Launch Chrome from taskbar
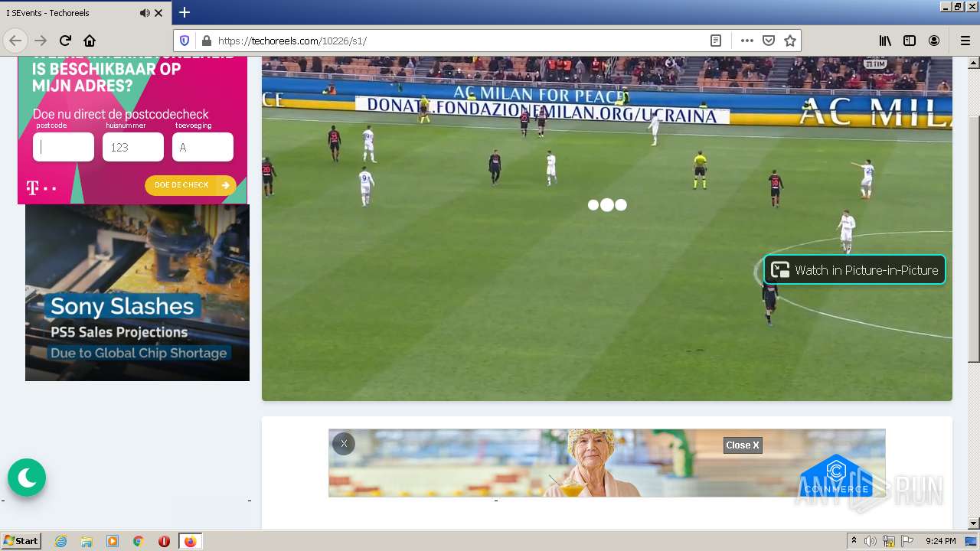The image size is (980, 551). pos(139,541)
